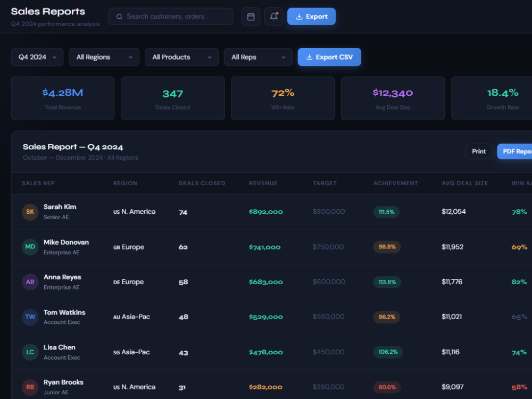
Task: Click the 98.8% achievement badge
Action: point(387,247)
